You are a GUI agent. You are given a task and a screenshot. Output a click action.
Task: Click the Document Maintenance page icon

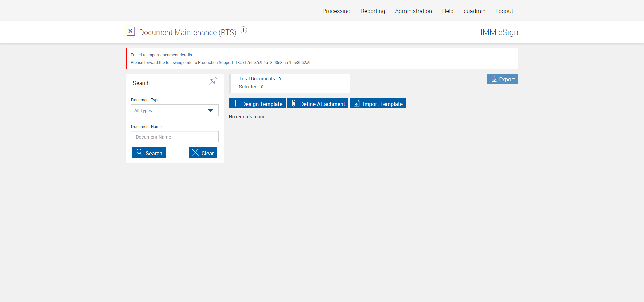point(130,31)
